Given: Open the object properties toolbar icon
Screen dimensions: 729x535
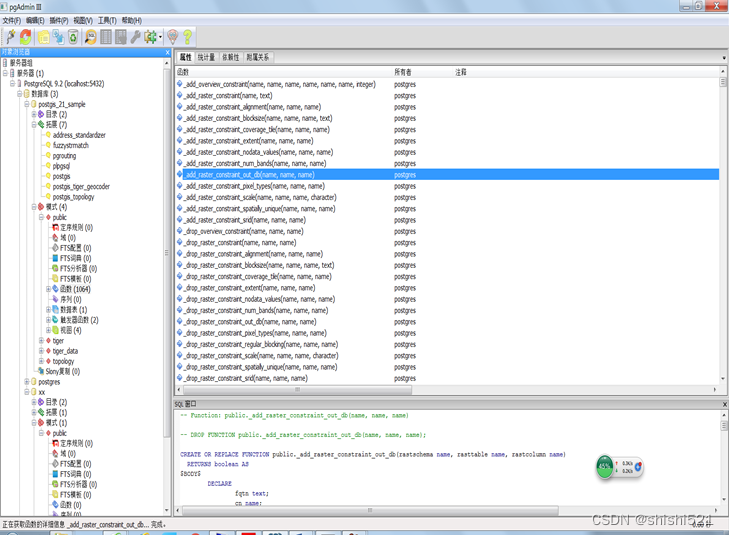Looking at the screenshot, I should pyautogui.click(x=44, y=37).
